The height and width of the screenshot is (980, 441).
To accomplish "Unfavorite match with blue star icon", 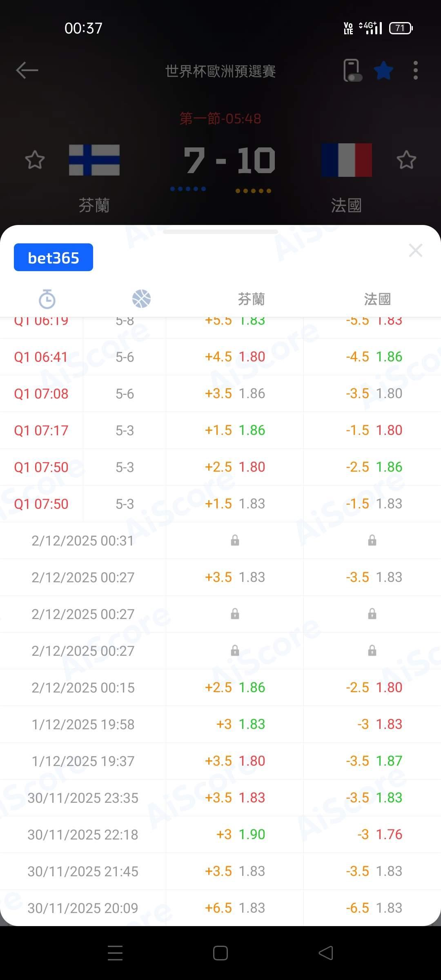I will point(384,70).
